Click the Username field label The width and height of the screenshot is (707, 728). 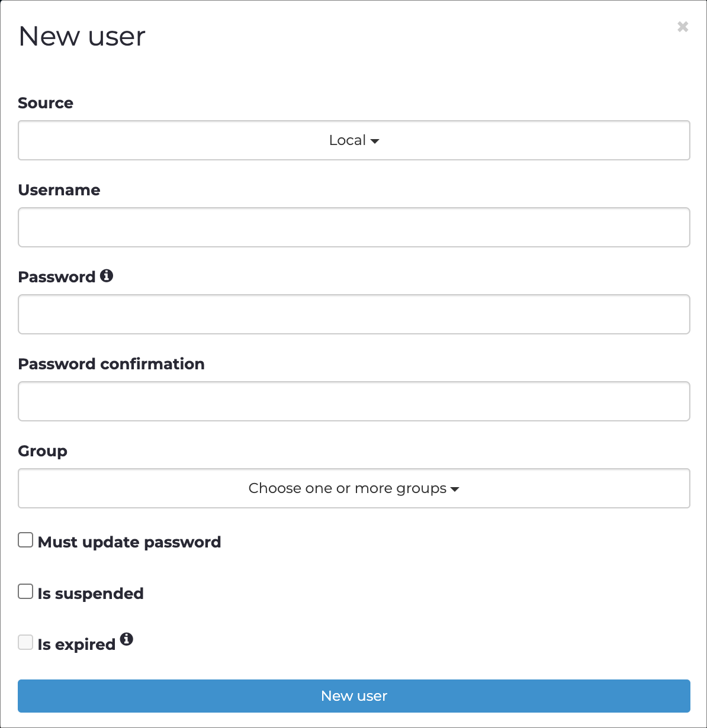[59, 190]
